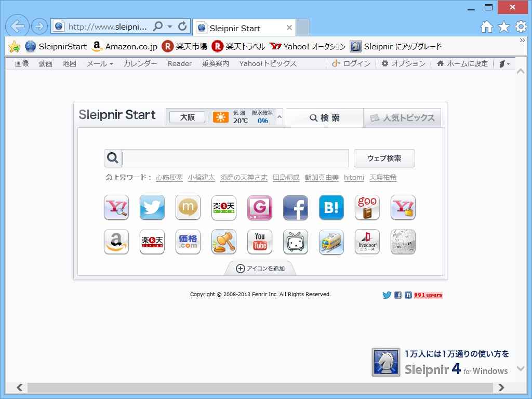532x399 pixels.
Task: Open the livedoor ニュース shortcut icon
Action: click(x=367, y=242)
